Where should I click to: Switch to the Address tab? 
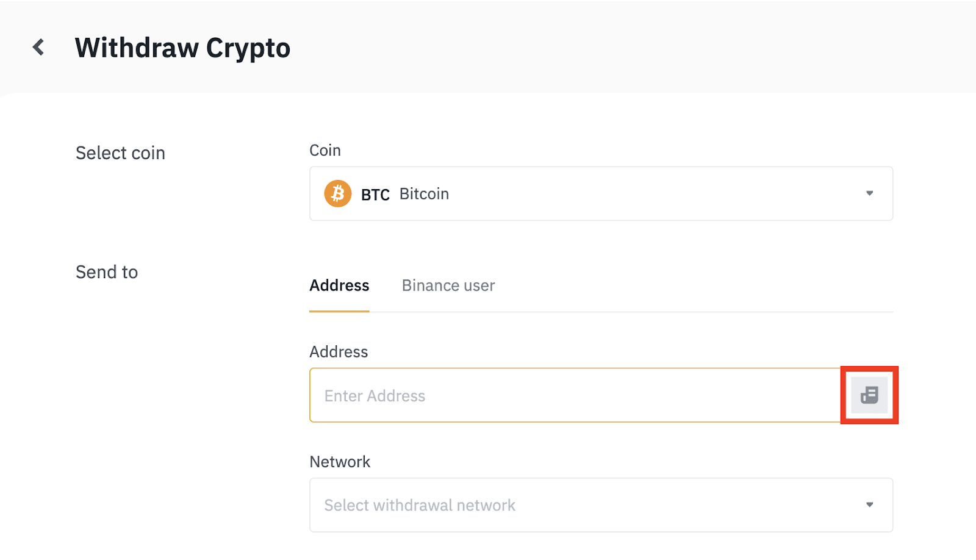pyautogui.click(x=339, y=285)
